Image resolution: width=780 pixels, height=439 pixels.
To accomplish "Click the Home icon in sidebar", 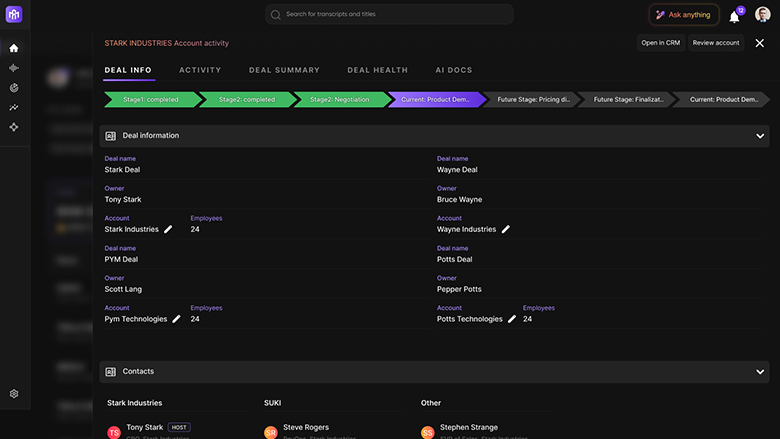I will (x=14, y=48).
